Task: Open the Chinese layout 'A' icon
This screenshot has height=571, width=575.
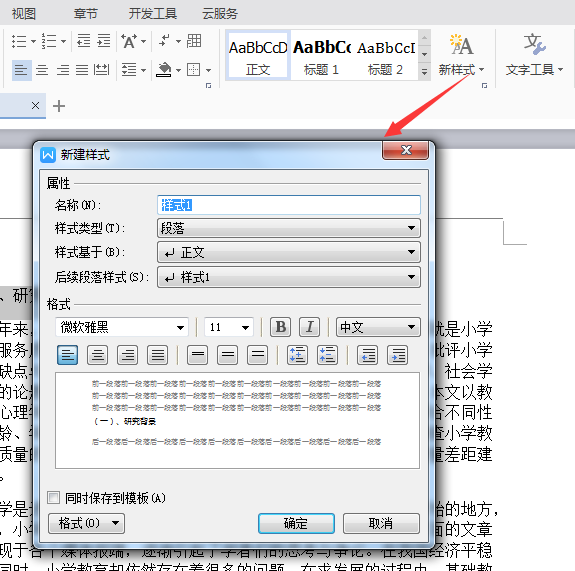Action: (129, 41)
